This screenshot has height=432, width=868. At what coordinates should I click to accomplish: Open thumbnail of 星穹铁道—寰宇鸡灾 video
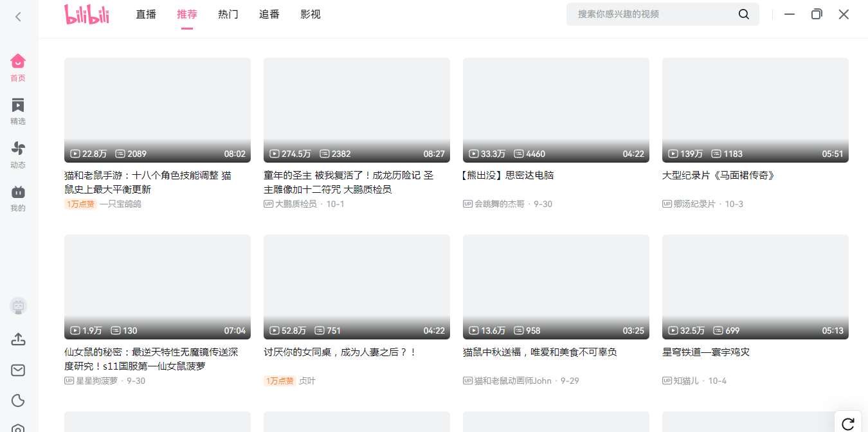755,287
